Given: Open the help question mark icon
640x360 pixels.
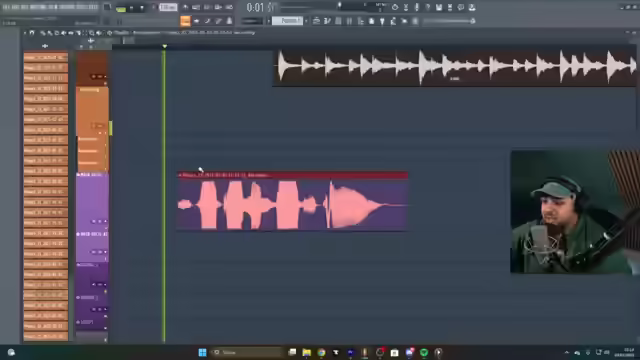Looking at the screenshot, I should tap(427, 7).
